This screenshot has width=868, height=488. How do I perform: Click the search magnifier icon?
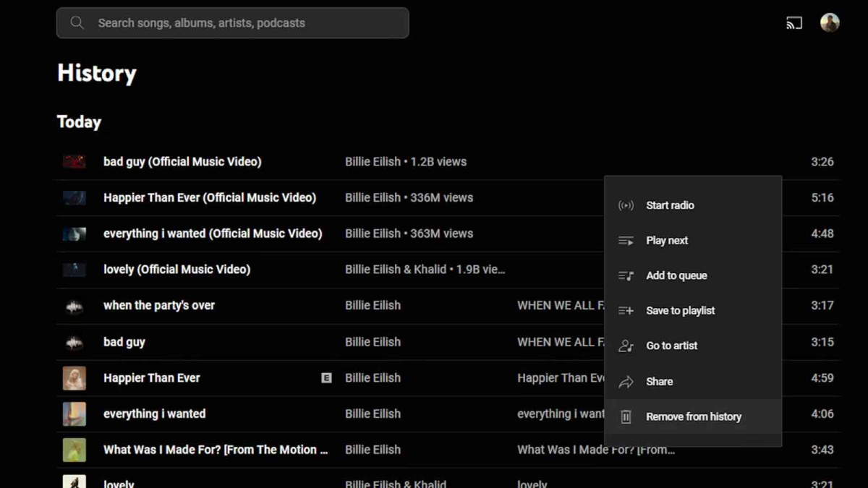[77, 23]
